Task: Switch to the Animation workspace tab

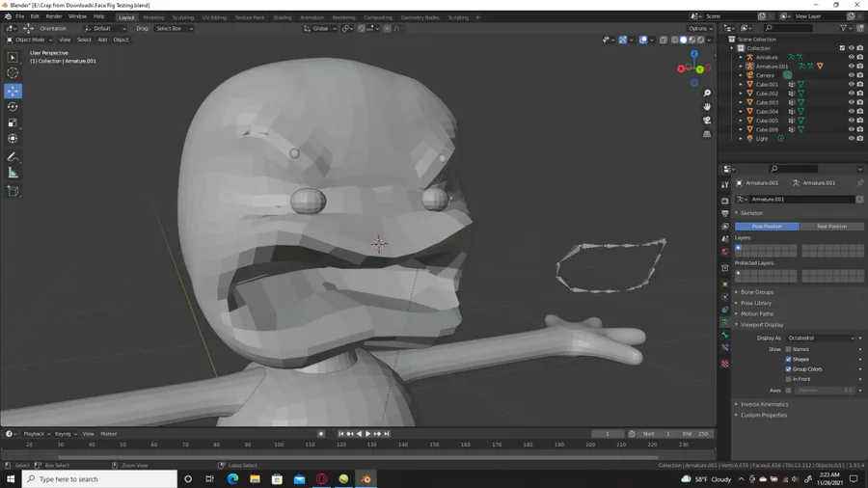Action: coord(312,17)
